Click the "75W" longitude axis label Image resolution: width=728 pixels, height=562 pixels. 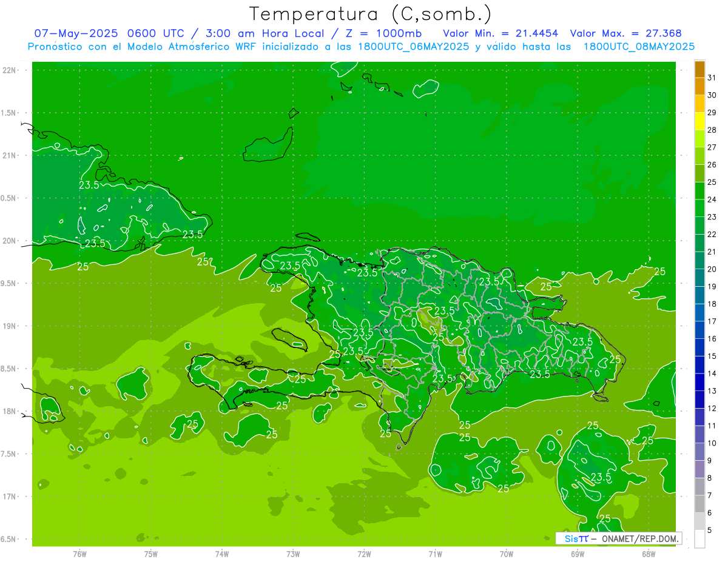click(151, 554)
